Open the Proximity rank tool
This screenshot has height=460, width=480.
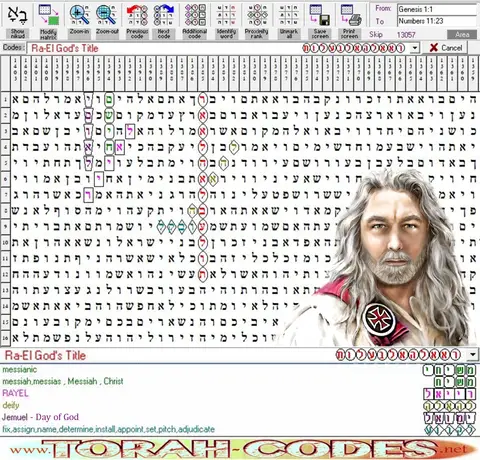click(x=257, y=15)
